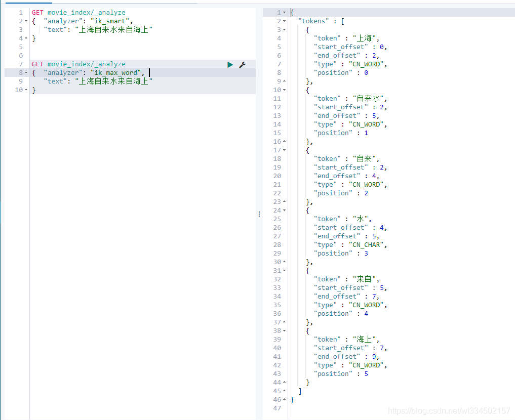Viewport: 515px width, 420px height.
Task: Collapse token object on response line 38
Action: (285, 331)
